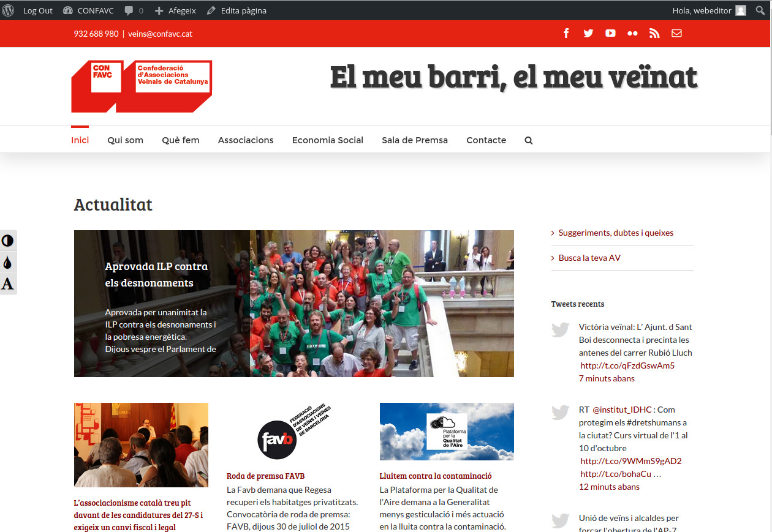Click the WordPress logo in the admin bar
The height and width of the screenshot is (532, 772).
point(9,10)
